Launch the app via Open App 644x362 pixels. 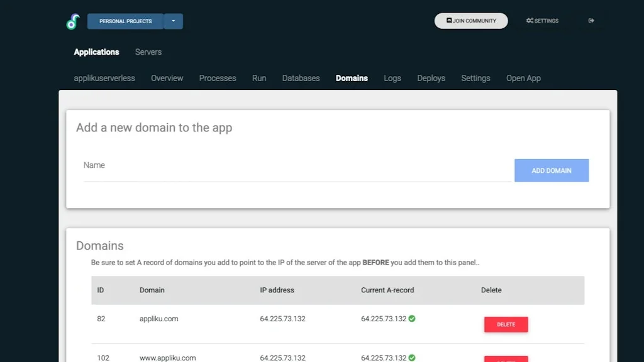pyautogui.click(x=523, y=78)
